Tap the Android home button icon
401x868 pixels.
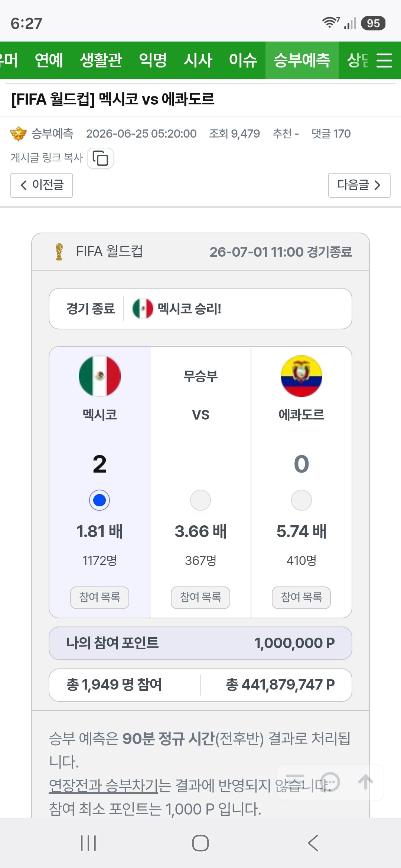pyautogui.click(x=200, y=843)
